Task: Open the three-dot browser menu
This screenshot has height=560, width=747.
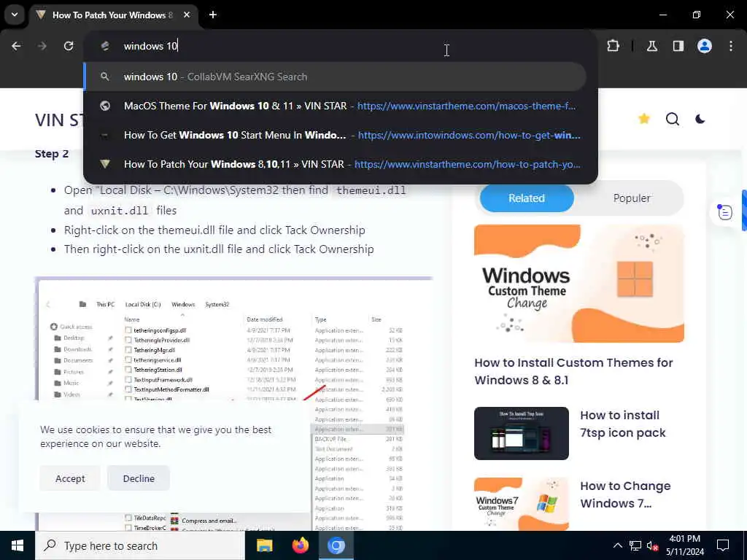Action: pos(731,46)
